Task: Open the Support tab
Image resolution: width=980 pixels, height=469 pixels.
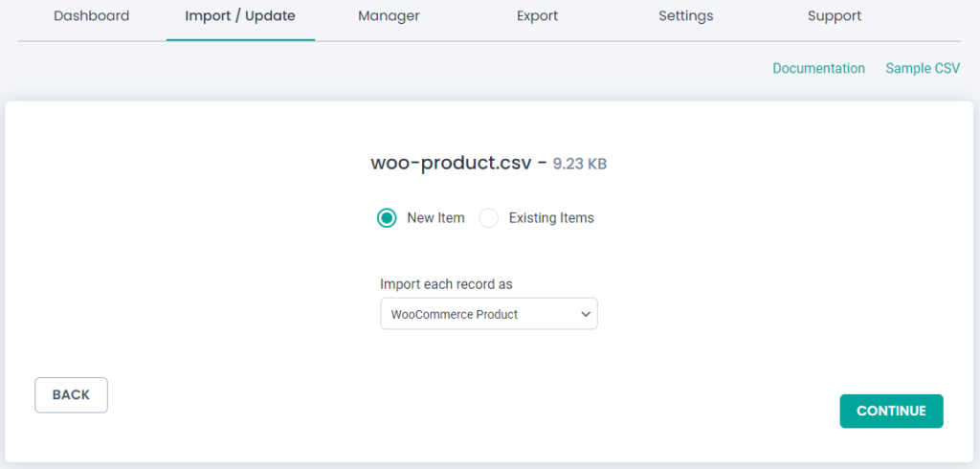Action: [835, 16]
